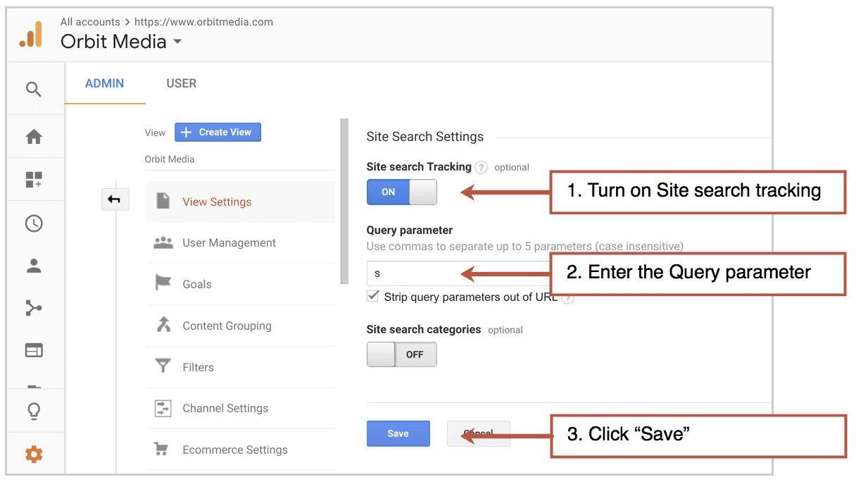Open the Behavior layout icon

click(x=34, y=350)
